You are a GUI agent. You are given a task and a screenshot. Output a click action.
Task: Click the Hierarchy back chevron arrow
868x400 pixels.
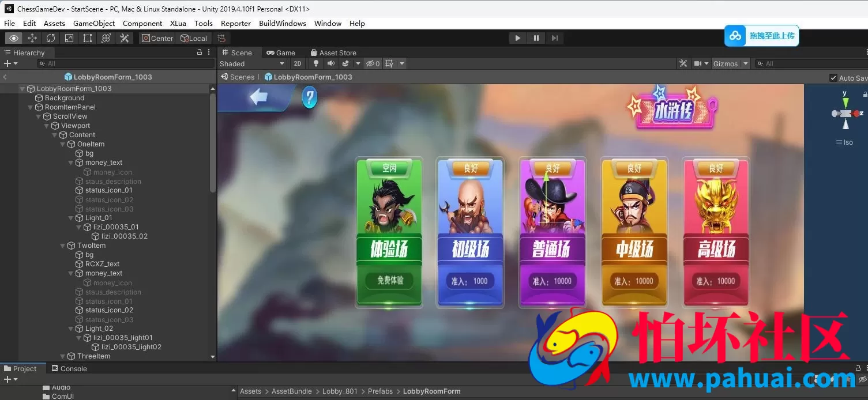[x=5, y=77]
